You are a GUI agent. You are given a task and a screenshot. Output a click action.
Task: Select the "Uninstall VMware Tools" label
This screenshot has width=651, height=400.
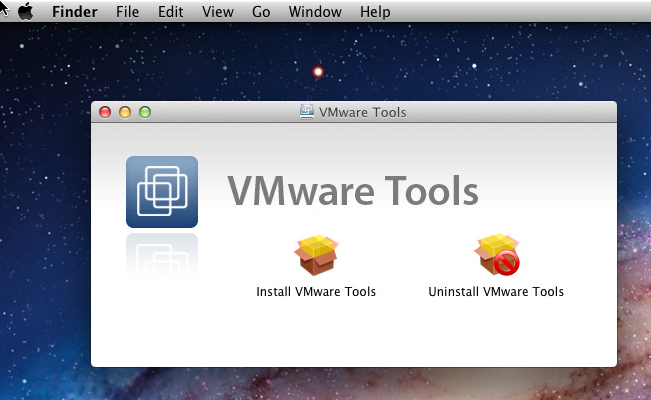click(x=496, y=292)
